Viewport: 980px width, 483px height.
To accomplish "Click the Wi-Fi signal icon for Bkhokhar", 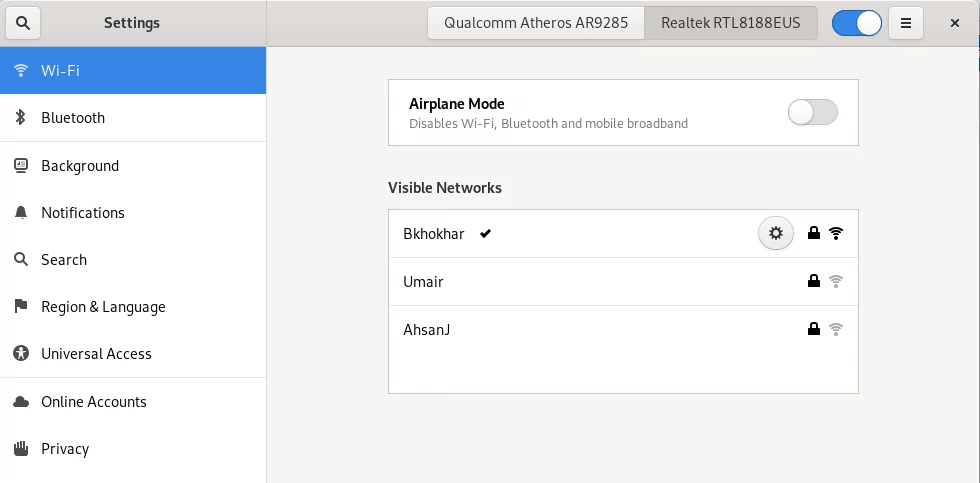I will click(836, 234).
